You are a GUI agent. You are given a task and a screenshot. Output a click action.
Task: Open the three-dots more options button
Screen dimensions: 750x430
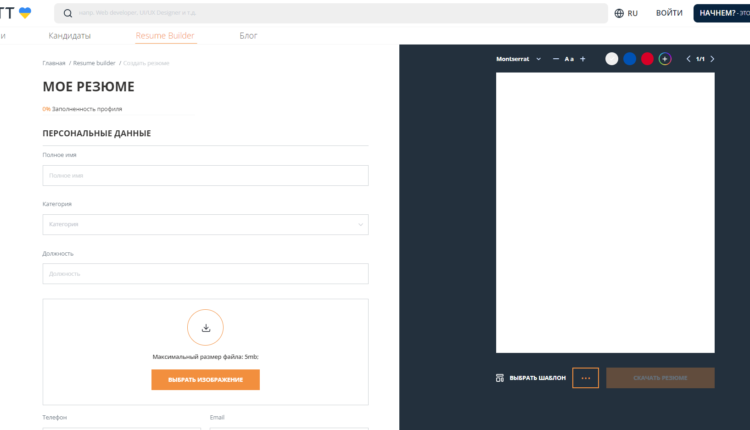585,378
